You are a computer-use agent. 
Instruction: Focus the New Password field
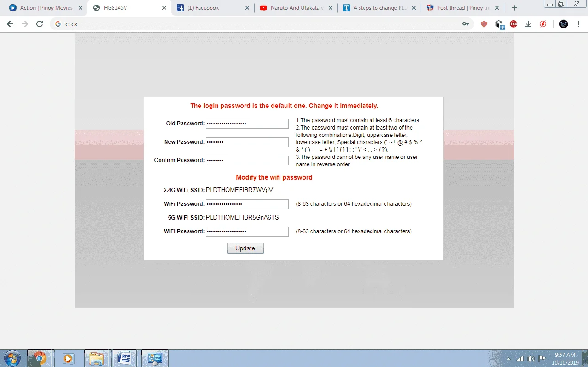tap(247, 142)
